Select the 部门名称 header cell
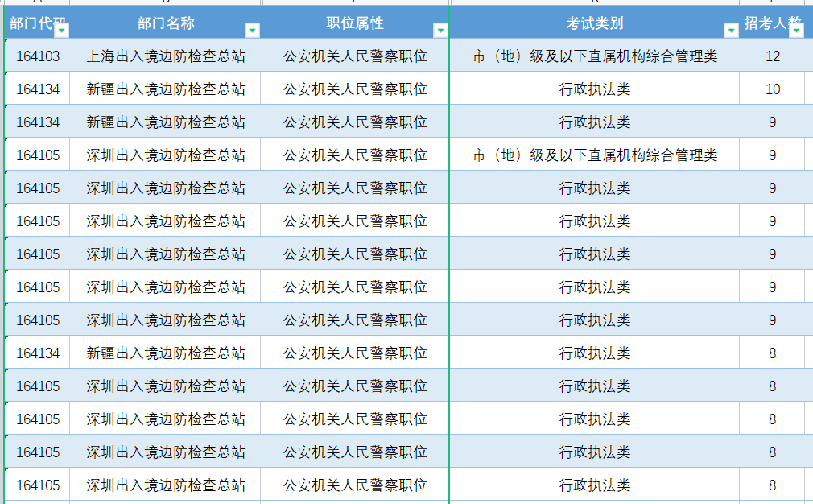The height and width of the screenshot is (504, 813). pos(165,23)
